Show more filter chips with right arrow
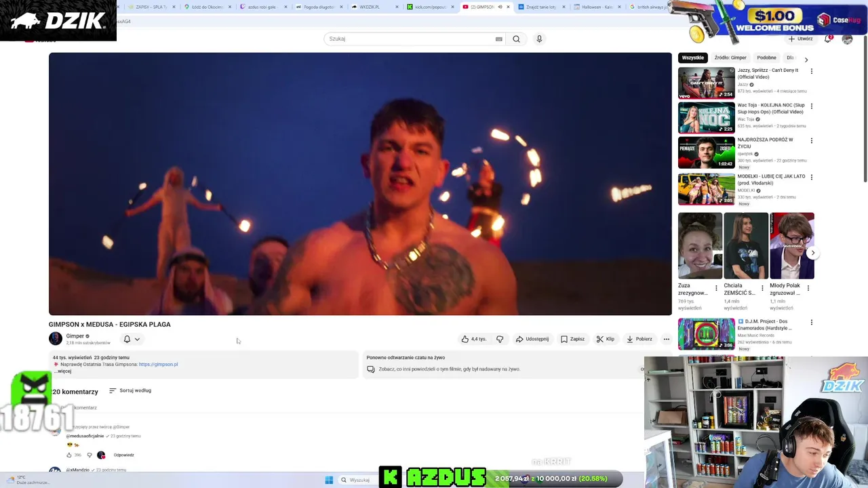The image size is (868, 488). [x=806, y=60]
